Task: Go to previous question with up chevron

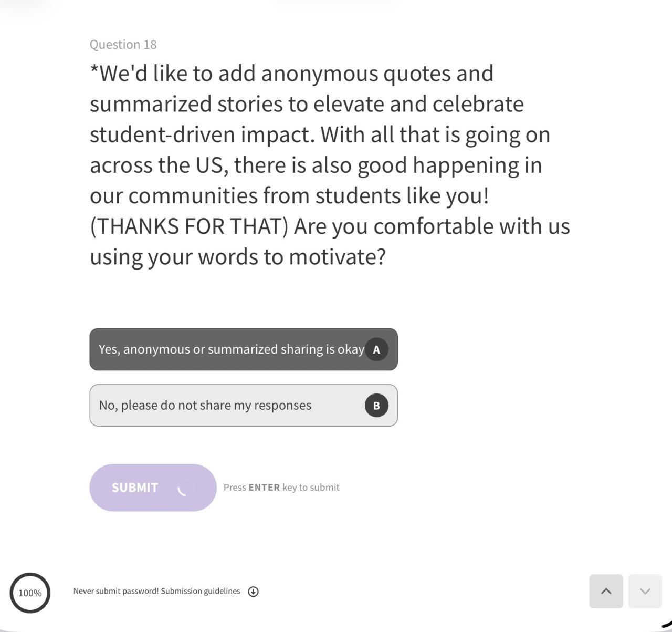Action: click(x=606, y=591)
